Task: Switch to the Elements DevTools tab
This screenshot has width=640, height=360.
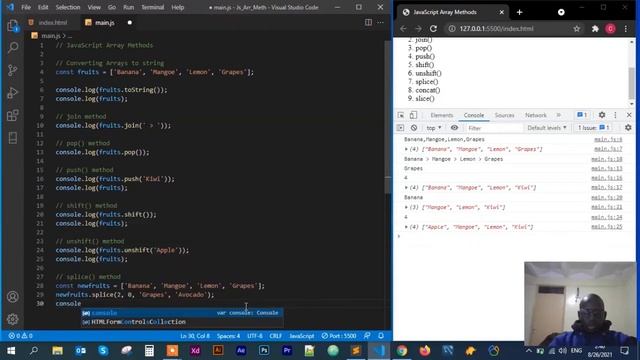Action: (x=442, y=116)
